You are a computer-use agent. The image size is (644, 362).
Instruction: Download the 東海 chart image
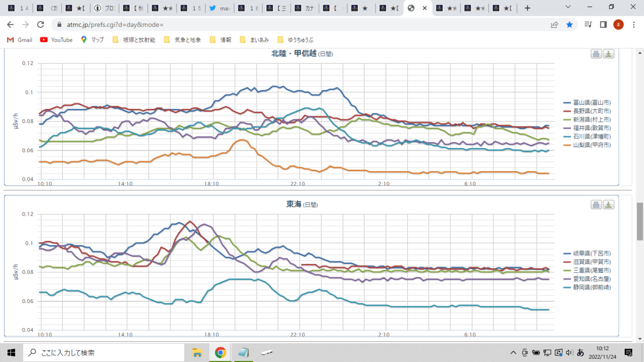tap(609, 204)
